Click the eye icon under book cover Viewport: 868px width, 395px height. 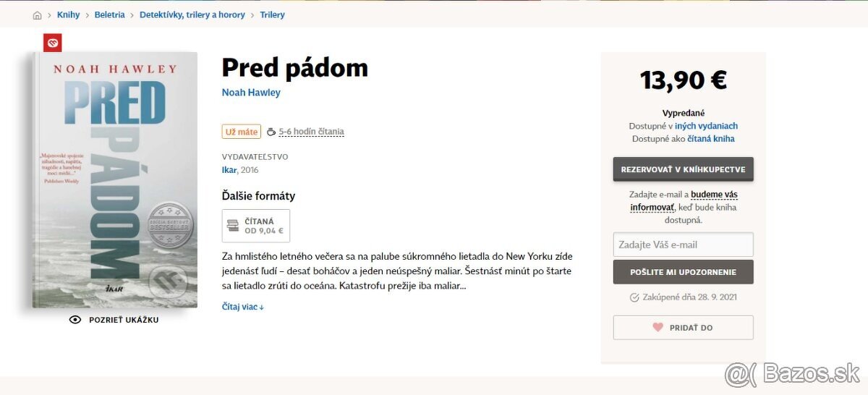pyautogui.click(x=75, y=320)
